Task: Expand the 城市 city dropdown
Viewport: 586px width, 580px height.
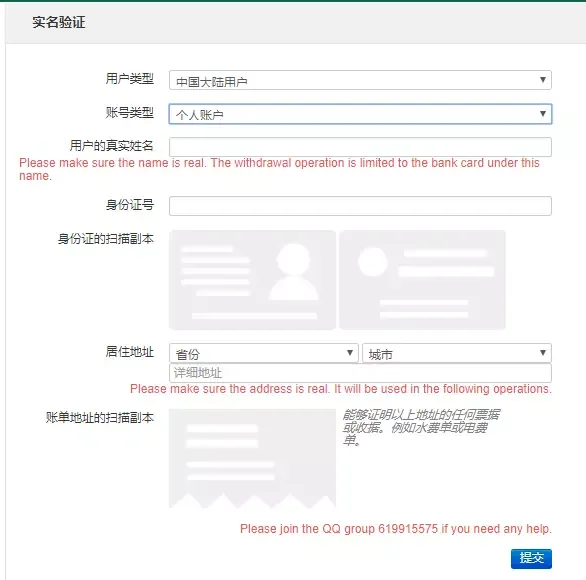Action: (x=457, y=353)
